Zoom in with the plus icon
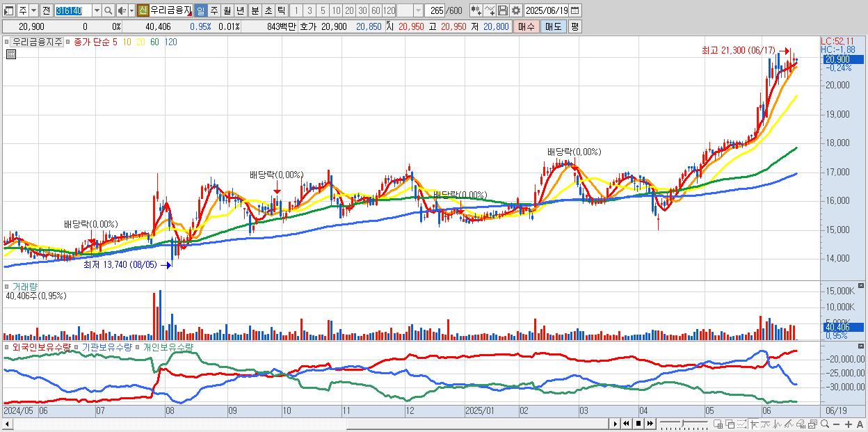This screenshot has width=868, height=432. coord(849,424)
